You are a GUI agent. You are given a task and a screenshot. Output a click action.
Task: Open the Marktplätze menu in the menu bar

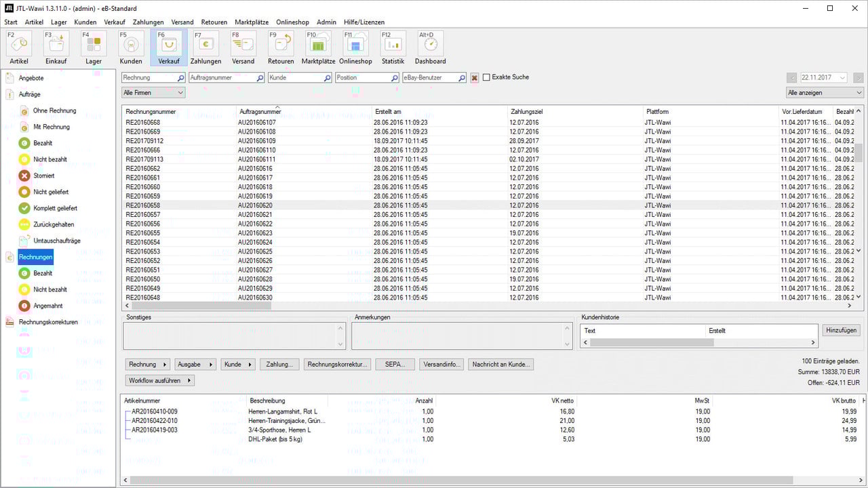[x=252, y=22]
